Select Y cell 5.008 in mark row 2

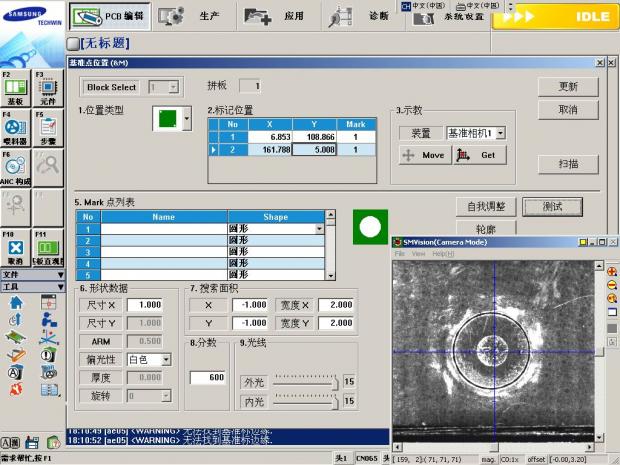coord(314,149)
